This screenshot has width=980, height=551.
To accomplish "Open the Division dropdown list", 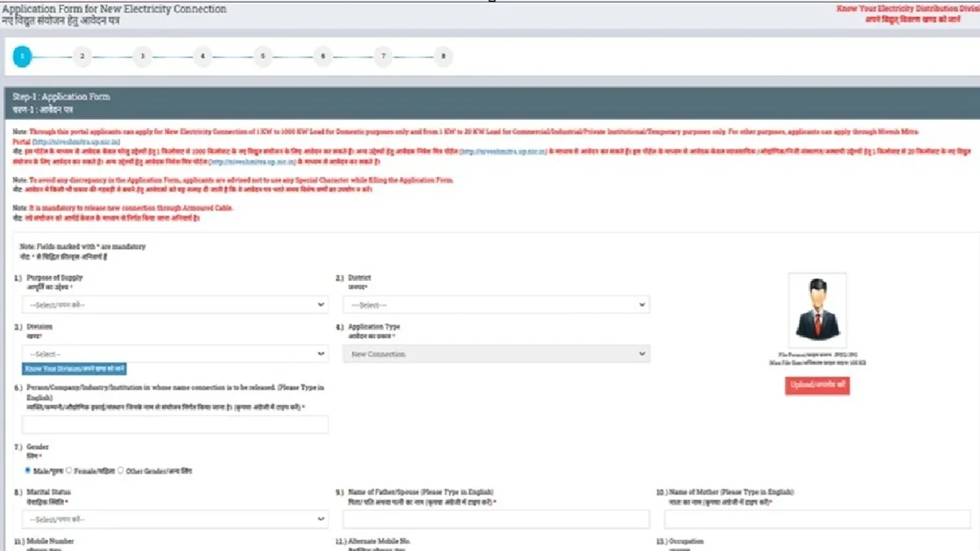I will click(x=175, y=354).
